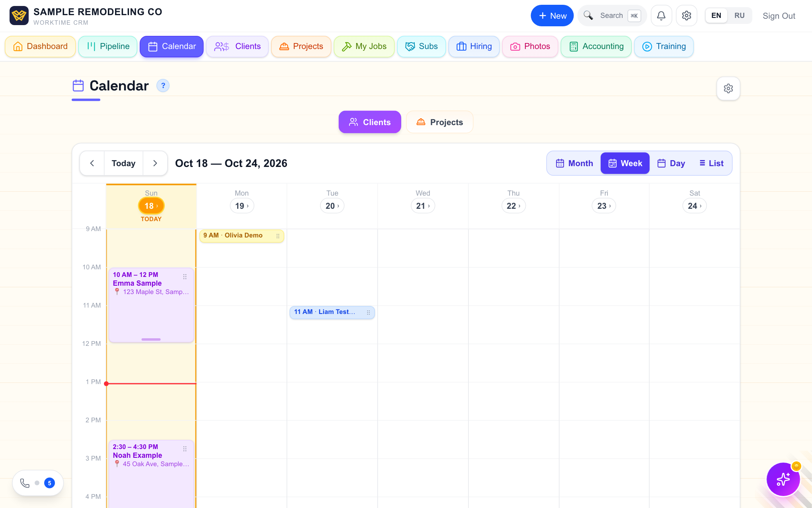Switch to Day view
This screenshot has height=508, width=812.
pyautogui.click(x=671, y=163)
